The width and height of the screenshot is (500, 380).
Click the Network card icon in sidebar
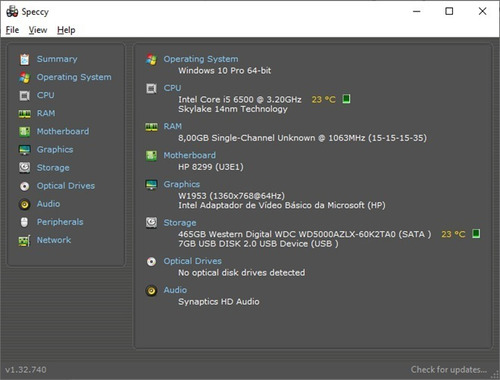(x=24, y=240)
